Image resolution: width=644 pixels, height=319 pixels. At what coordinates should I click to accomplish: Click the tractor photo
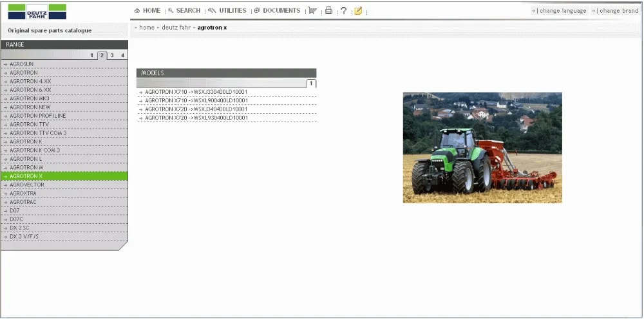(482, 148)
